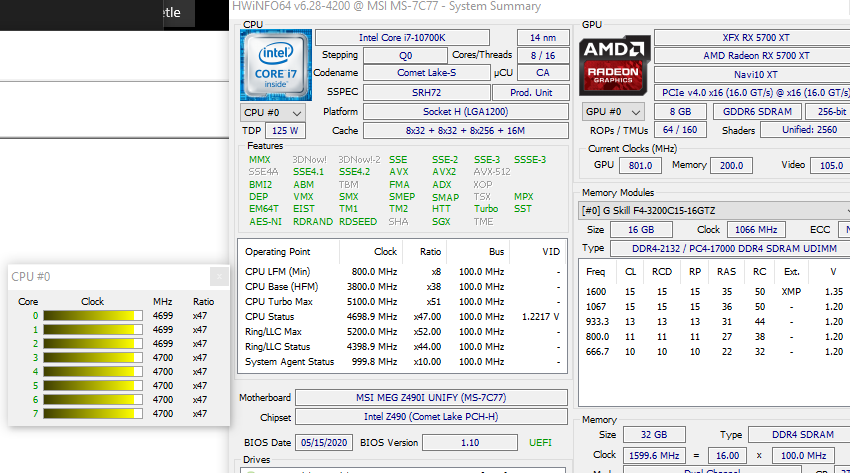Screen dimensions: 850x473
Task: Click the Intel Core i7 logo image
Action: click(x=276, y=66)
